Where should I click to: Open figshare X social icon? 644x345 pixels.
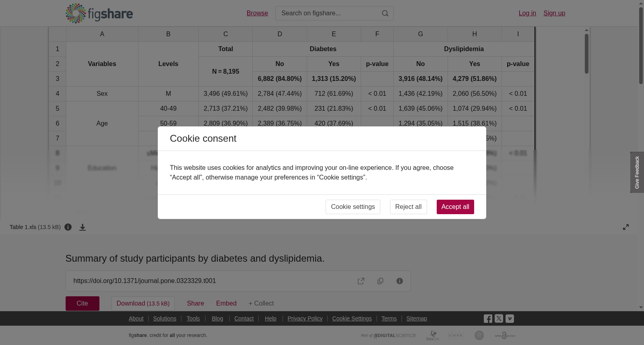coord(499,318)
